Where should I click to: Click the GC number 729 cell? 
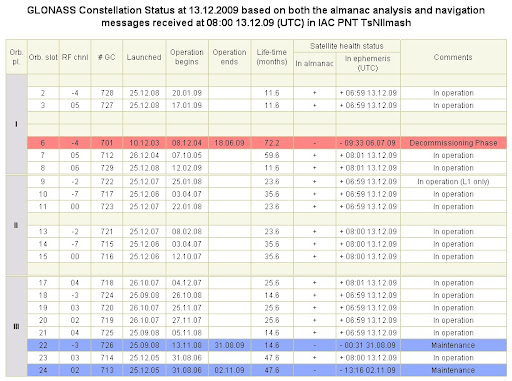pyautogui.click(x=107, y=168)
